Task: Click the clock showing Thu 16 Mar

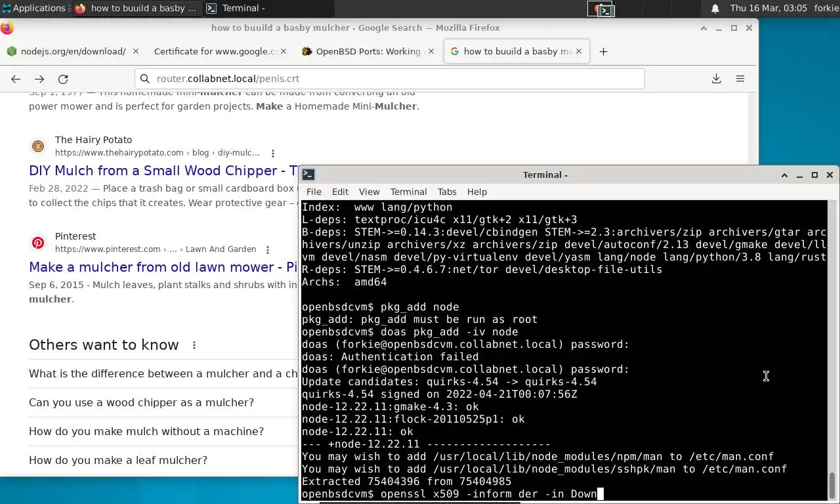Action: [768, 8]
